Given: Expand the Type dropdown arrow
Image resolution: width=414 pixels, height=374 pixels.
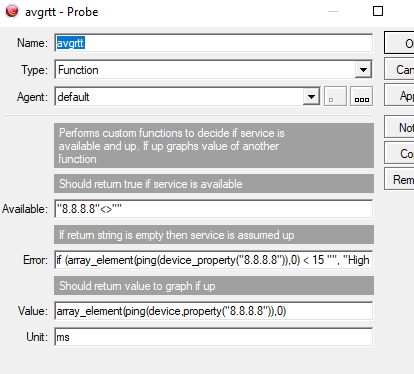Looking at the screenshot, I should pos(363,70).
